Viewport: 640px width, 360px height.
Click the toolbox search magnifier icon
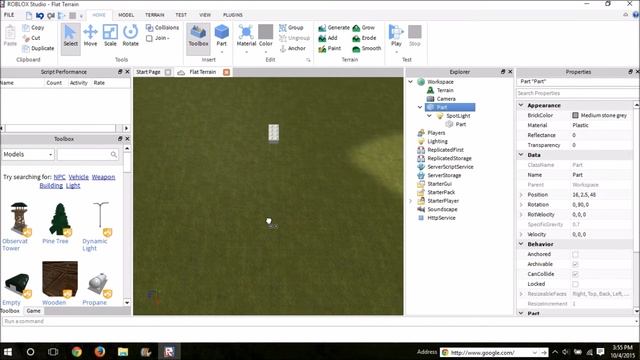[114, 154]
